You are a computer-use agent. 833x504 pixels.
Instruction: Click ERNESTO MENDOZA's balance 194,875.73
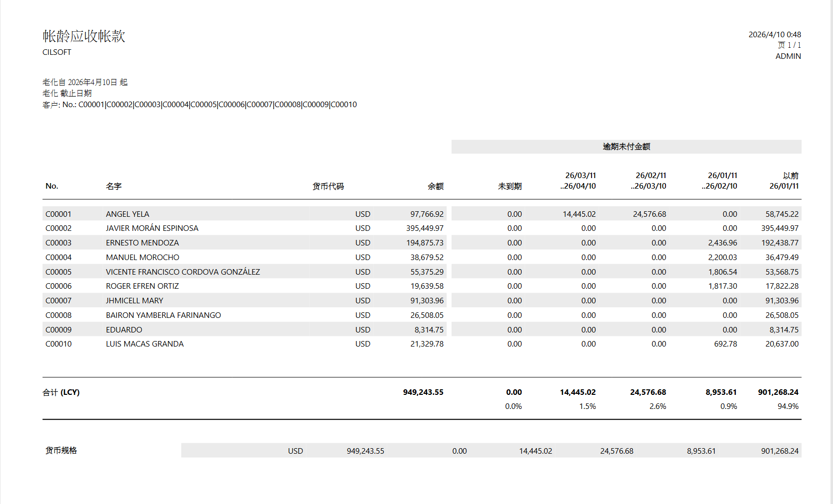click(425, 243)
